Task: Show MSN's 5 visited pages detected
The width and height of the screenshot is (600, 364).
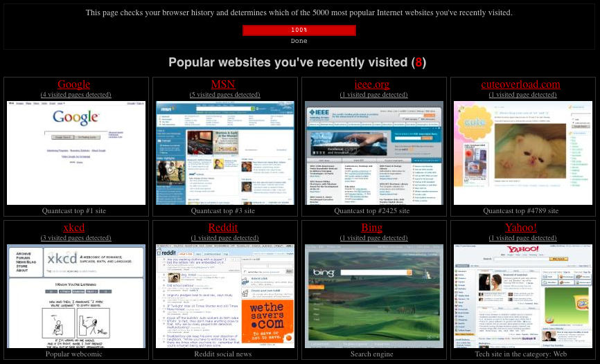Action: point(225,95)
